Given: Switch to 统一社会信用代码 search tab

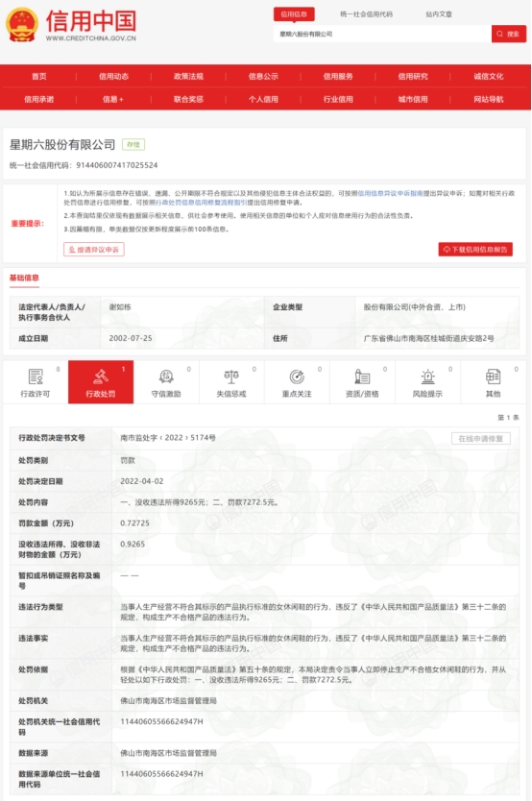Looking at the screenshot, I should coord(366,14).
